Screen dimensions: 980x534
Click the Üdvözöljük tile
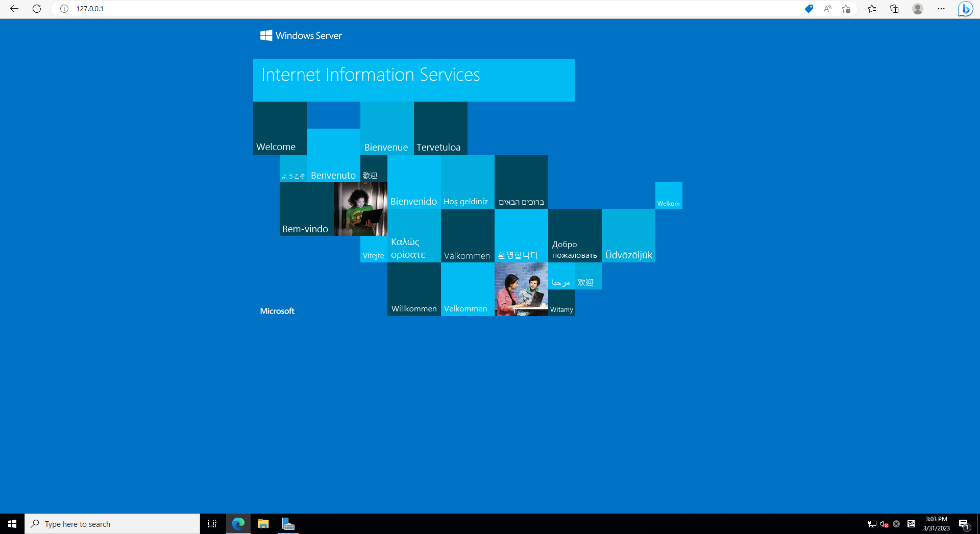click(628, 235)
